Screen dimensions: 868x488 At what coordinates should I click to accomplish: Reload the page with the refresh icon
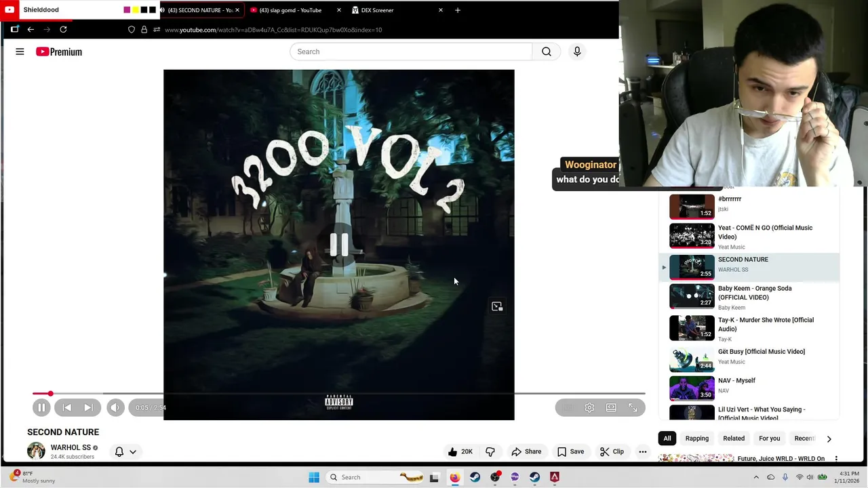[63, 29]
